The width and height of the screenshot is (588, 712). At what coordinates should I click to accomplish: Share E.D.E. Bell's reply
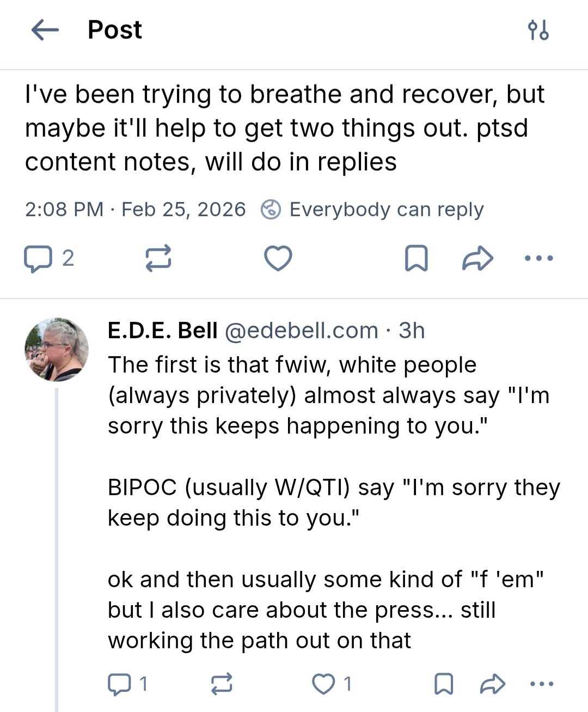pos(492,684)
